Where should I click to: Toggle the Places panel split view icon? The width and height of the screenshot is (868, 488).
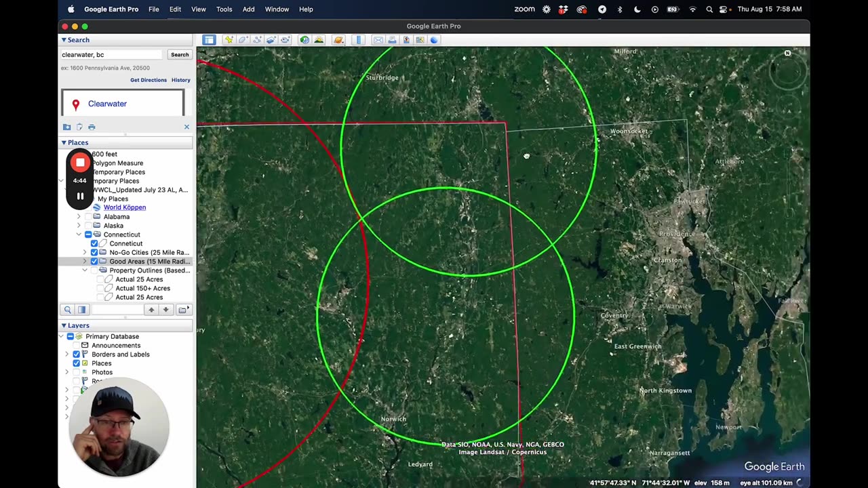point(81,310)
